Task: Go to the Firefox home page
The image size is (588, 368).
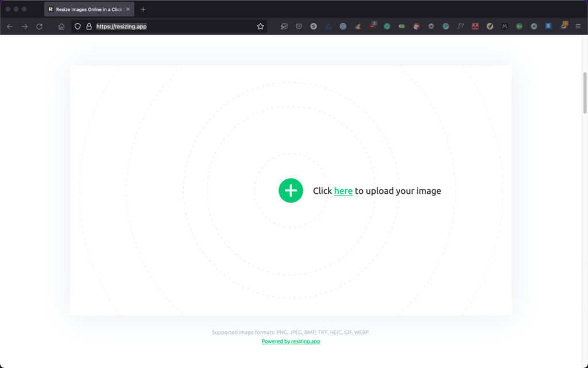Action: [61, 26]
